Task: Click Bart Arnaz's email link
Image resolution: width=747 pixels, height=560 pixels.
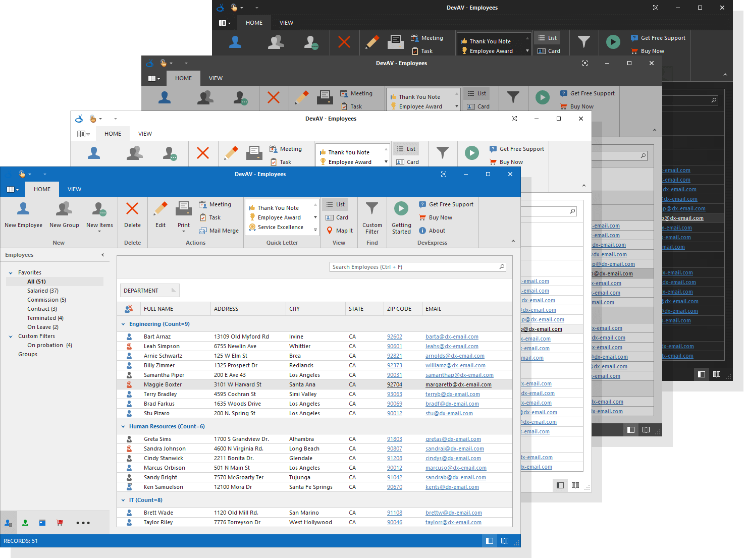Action: (x=452, y=337)
